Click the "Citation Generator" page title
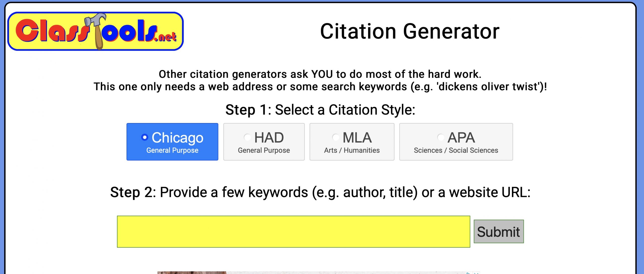 [410, 31]
